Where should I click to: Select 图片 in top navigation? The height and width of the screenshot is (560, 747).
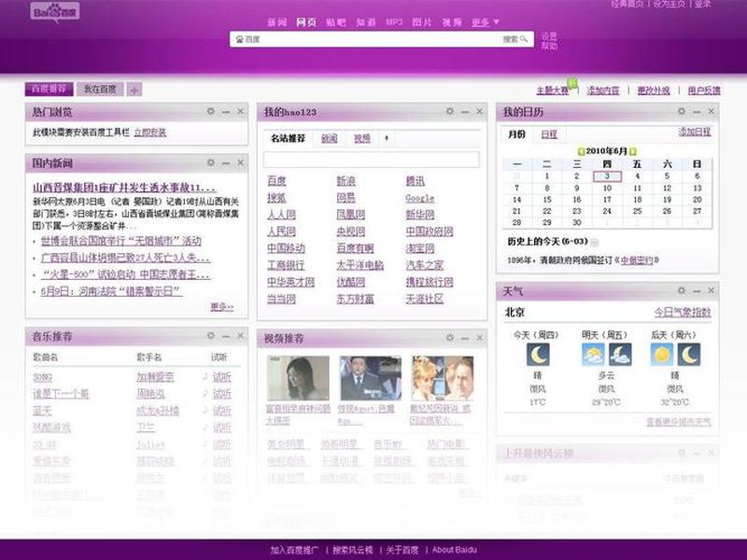pos(422,21)
